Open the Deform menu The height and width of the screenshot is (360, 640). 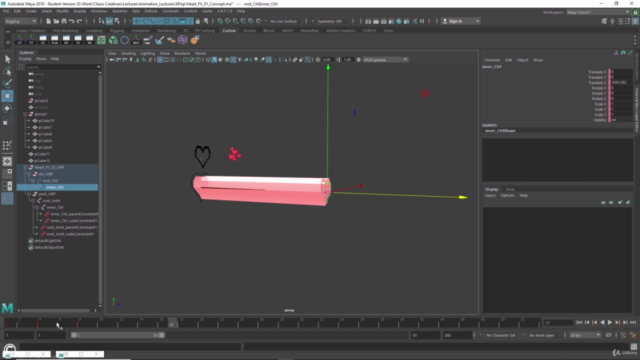[151, 11]
